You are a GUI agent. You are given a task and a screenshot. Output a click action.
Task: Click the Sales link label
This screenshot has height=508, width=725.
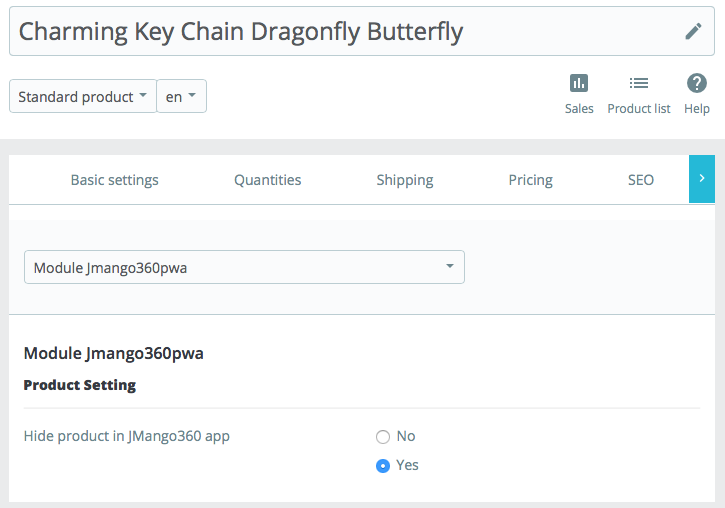pyautogui.click(x=579, y=108)
